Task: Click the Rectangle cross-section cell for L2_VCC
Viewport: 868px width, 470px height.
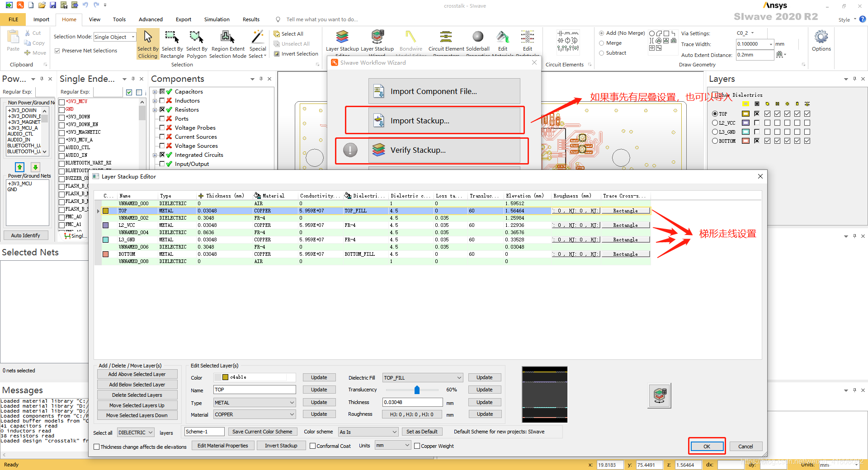Action: click(x=625, y=225)
